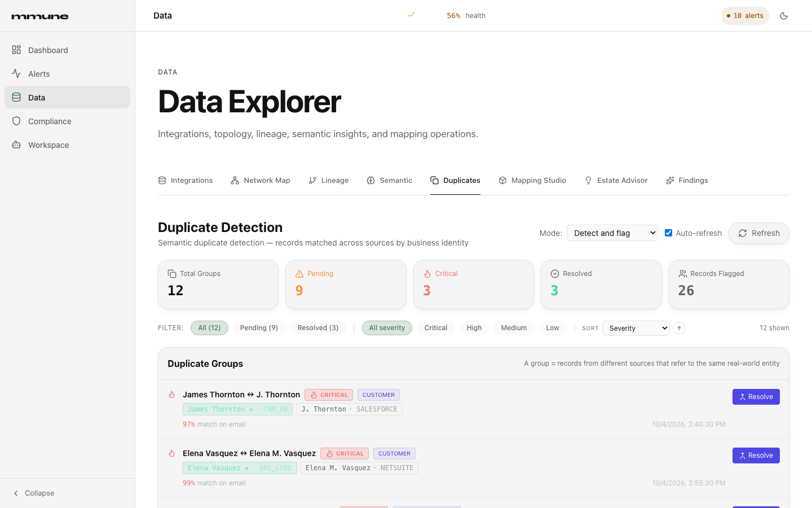Open the Mode dropdown
This screenshot has width=812, height=508.
[x=612, y=233]
